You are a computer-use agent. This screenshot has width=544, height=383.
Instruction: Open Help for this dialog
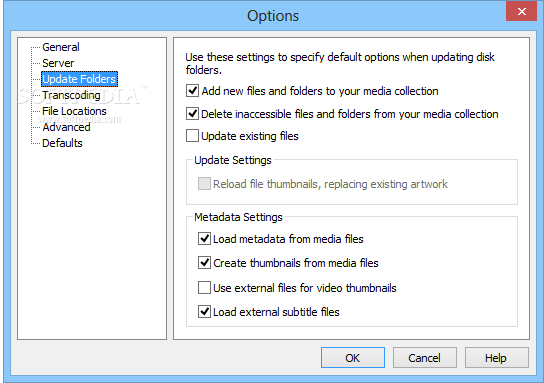[x=496, y=358]
